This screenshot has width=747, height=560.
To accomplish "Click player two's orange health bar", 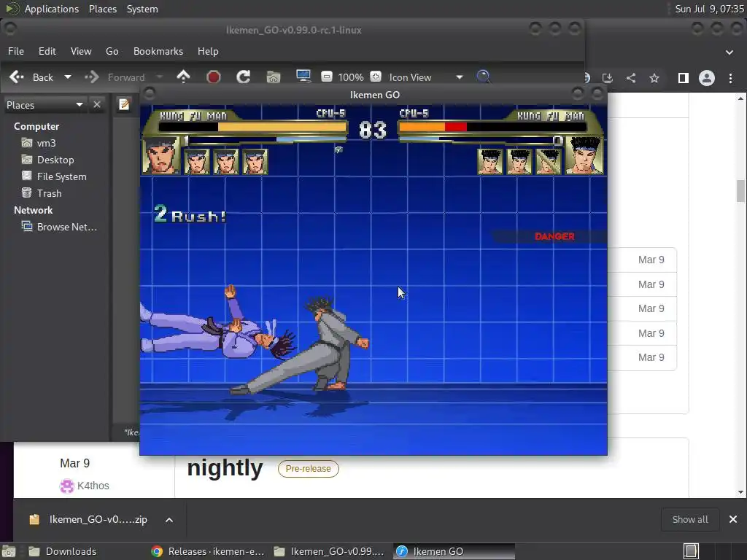I will tap(422, 127).
